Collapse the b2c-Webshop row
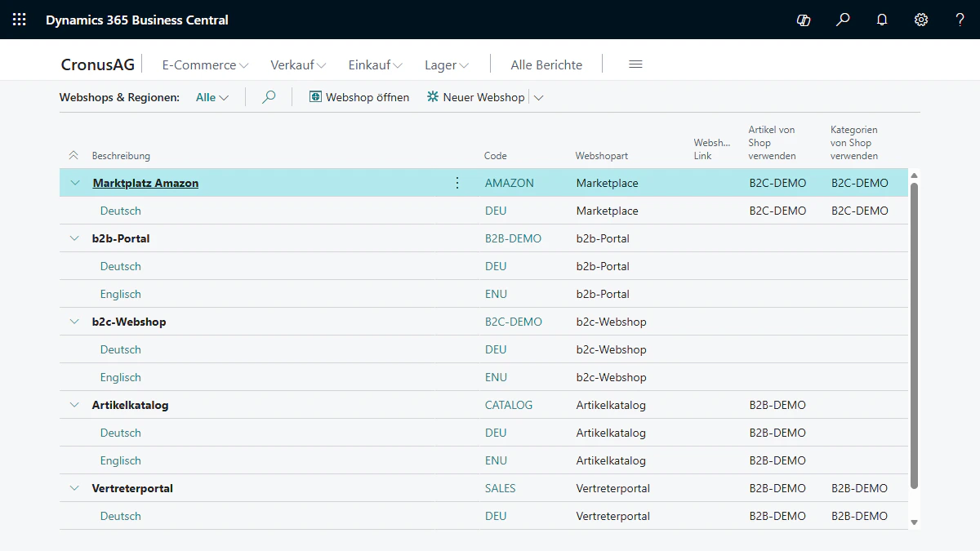Screen dimensions: 980x551 (75, 322)
